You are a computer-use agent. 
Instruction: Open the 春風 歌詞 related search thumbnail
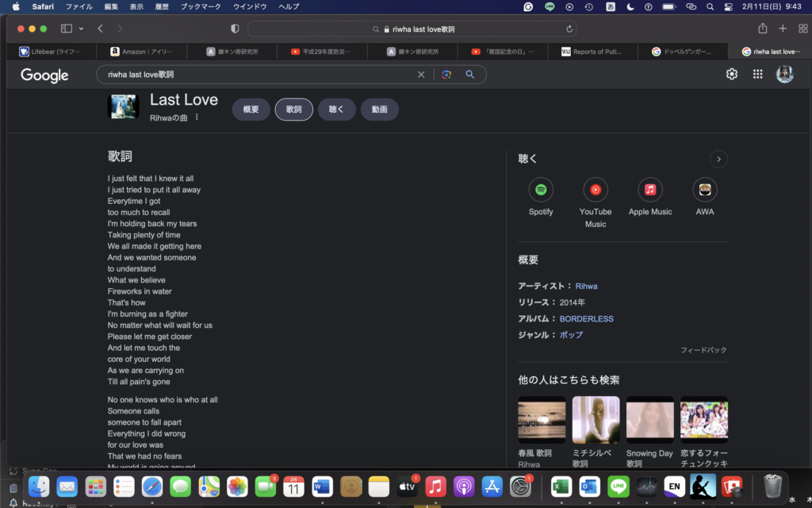(542, 419)
